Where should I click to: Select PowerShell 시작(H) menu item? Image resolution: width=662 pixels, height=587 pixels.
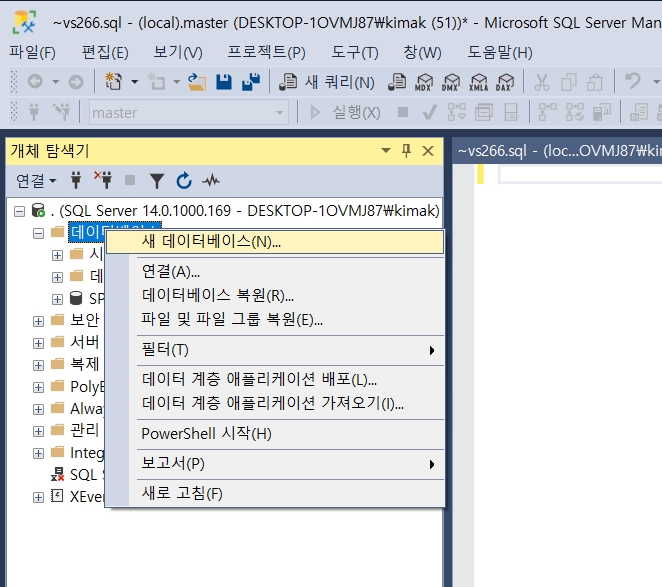click(x=275, y=434)
